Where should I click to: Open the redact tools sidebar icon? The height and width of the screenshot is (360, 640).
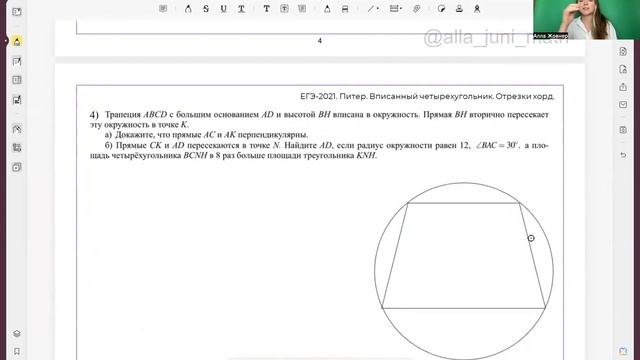[17, 148]
